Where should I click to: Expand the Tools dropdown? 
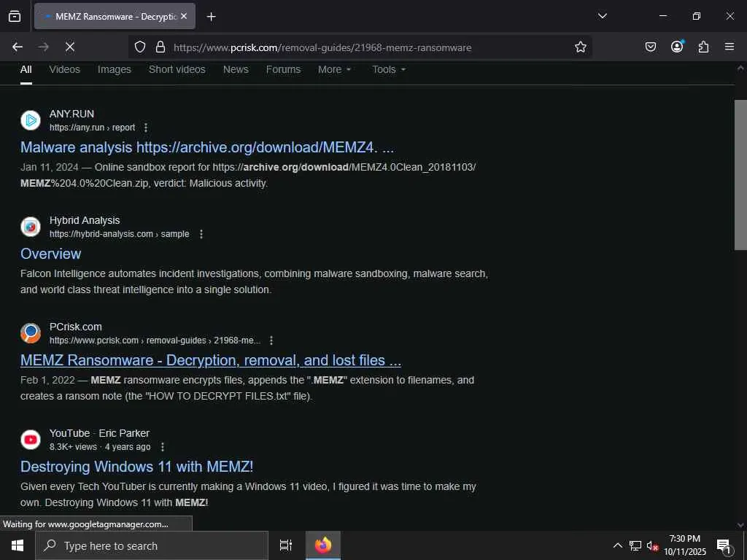pos(389,69)
